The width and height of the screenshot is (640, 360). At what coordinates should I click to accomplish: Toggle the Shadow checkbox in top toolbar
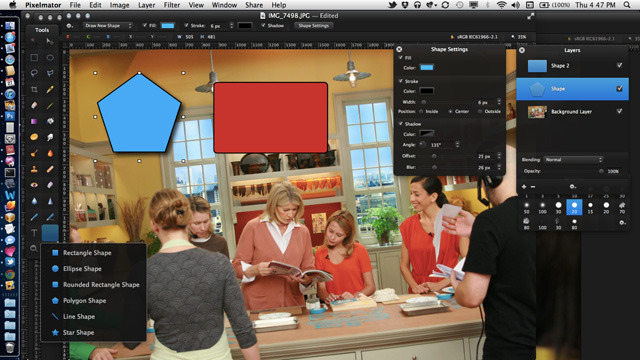263,25
